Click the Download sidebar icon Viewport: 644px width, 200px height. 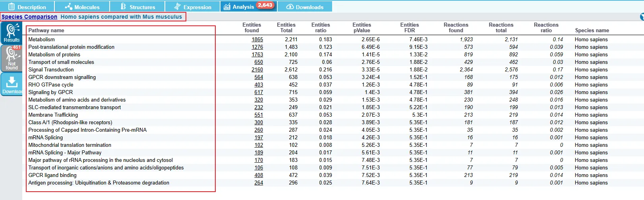coord(12,85)
